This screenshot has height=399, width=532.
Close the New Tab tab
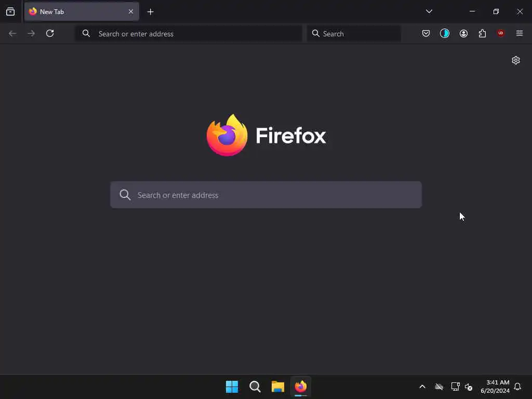click(131, 11)
